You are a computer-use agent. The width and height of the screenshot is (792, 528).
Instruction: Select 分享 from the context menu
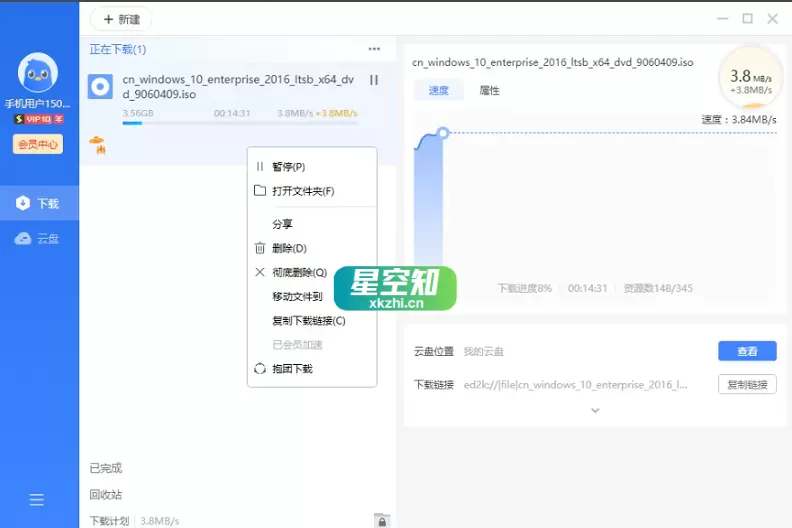click(x=312, y=224)
